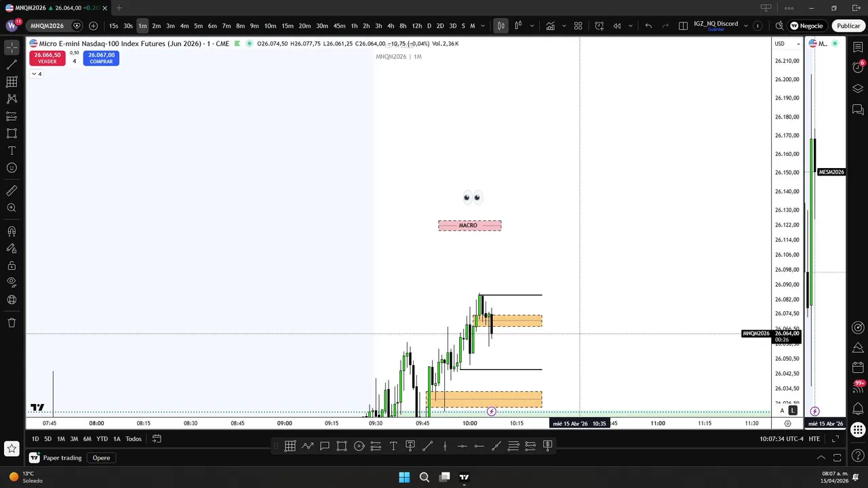The image size is (868, 488).
Task: Activate the zoom in tool
Action: click(x=12, y=208)
